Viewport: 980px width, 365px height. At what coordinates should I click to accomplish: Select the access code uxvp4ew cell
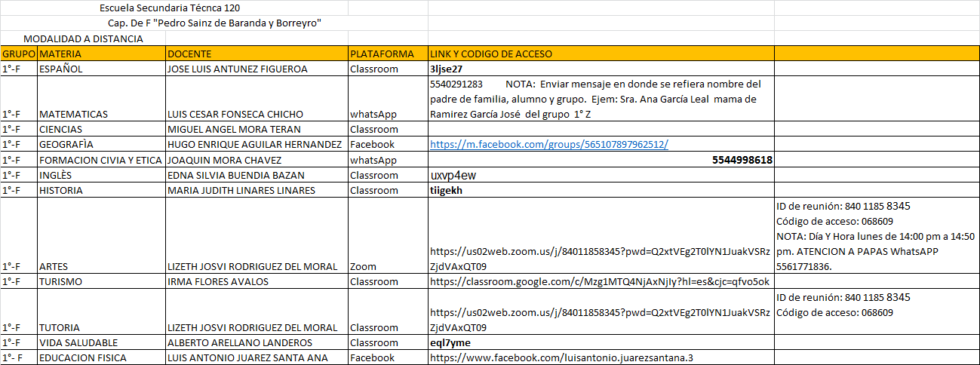pyautogui.click(x=601, y=175)
